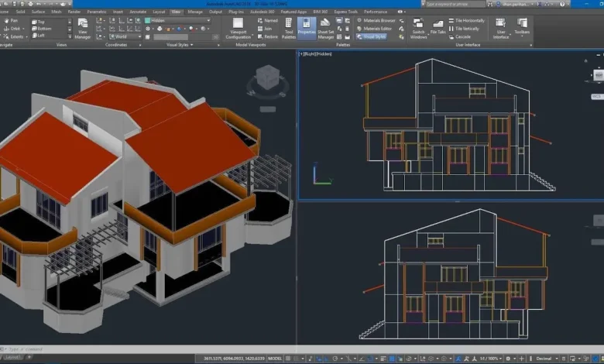Open the ribbon minimize options dropdown
The image size is (604, 364).
coord(401,12)
